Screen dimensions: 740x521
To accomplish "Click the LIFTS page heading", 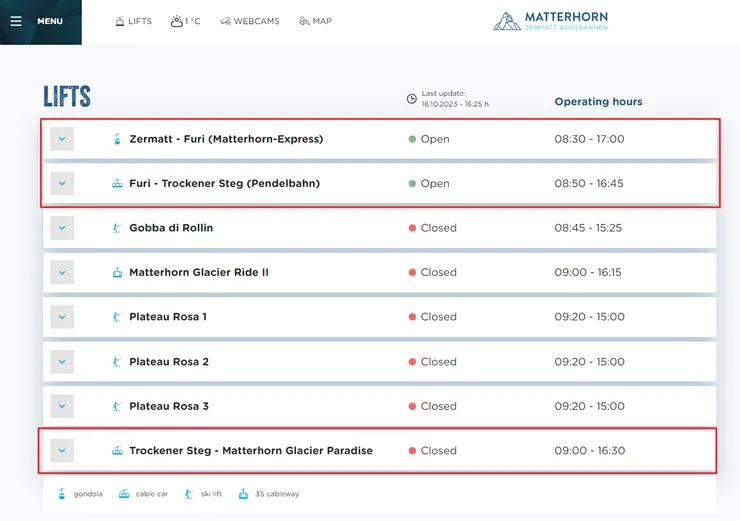I will point(67,96).
